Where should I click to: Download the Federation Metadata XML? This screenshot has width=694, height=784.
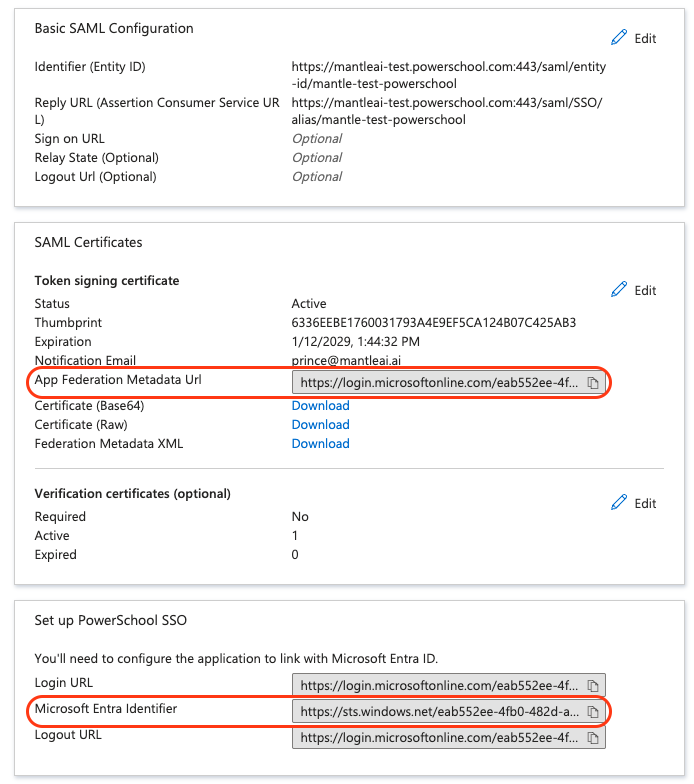pyautogui.click(x=320, y=444)
